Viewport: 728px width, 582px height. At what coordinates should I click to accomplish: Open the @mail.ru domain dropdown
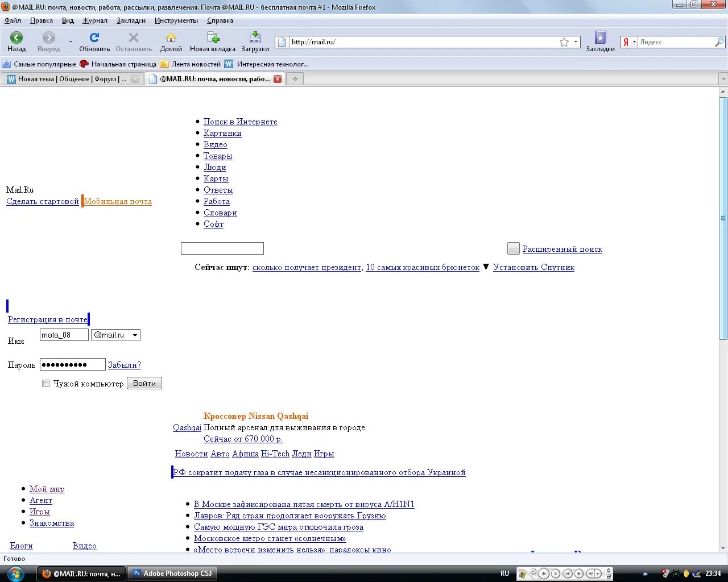click(115, 335)
